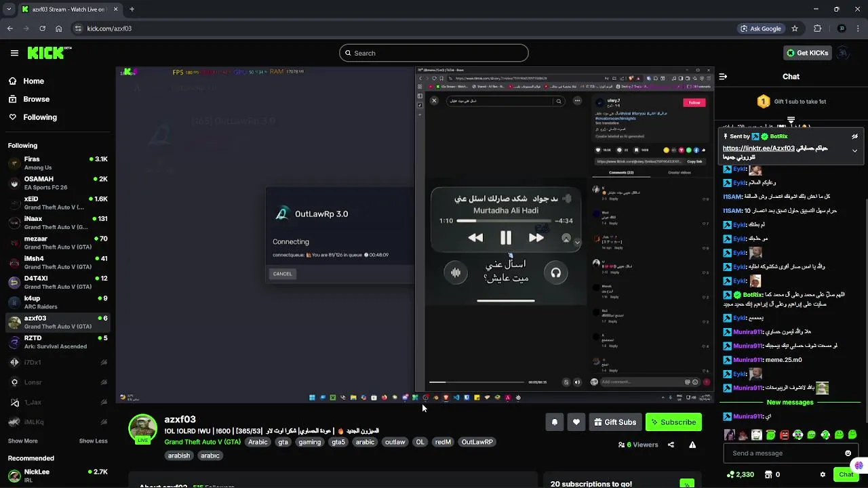Select the Arabic tag
The height and width of the screenshot is (488, 868).
[258, 442]
